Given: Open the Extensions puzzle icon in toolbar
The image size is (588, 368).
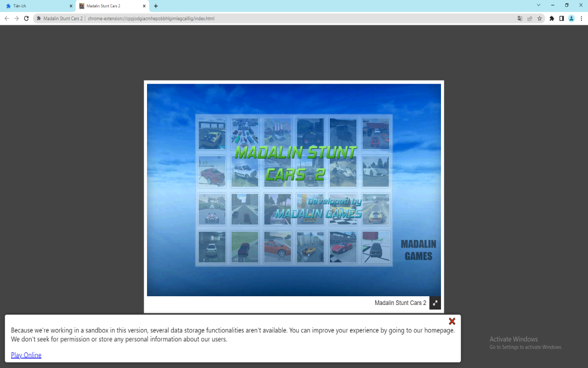Looking at the screenshot, I should point(551,18).
